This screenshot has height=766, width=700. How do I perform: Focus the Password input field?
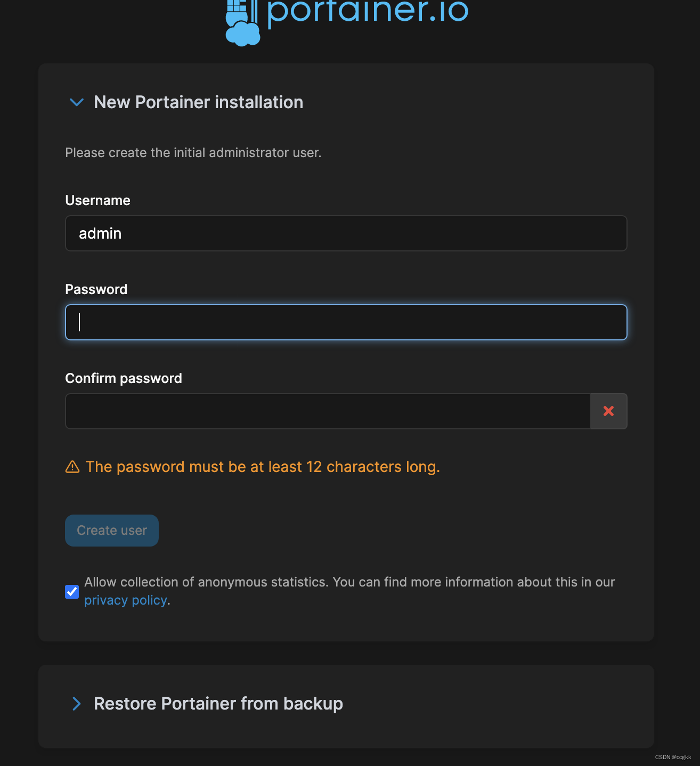tap(346, 322)
